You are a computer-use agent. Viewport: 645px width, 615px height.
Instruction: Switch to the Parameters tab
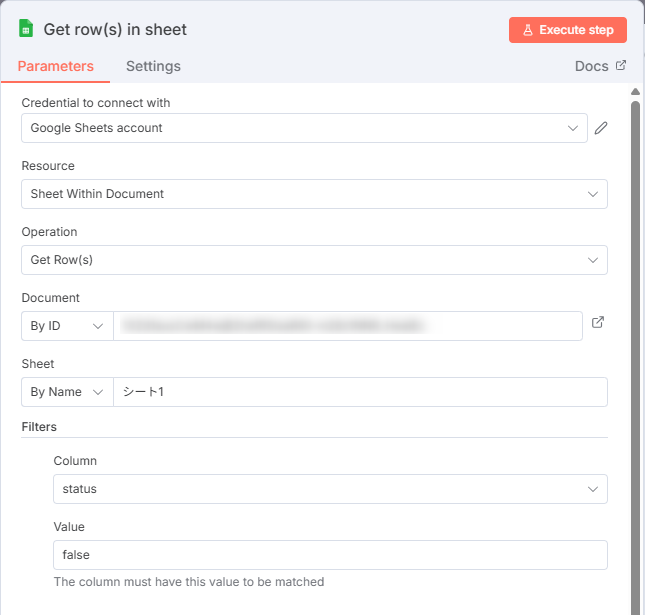point(56,66)
